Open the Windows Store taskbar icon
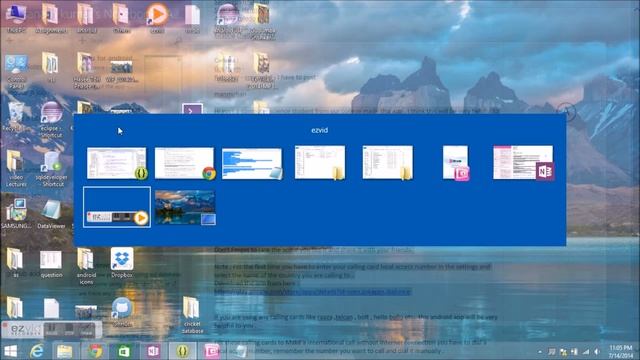The height and width of the screenshot is (360, 640). 124,351
